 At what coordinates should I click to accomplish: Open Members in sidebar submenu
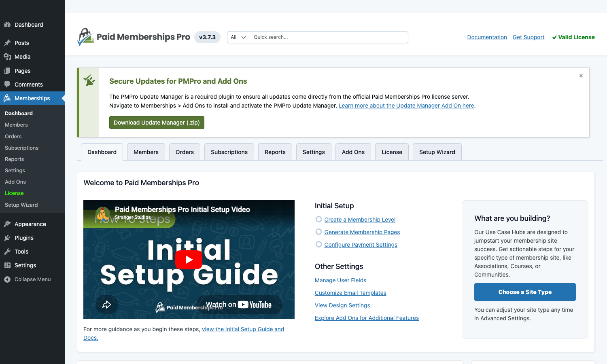(x=16, y=125)
